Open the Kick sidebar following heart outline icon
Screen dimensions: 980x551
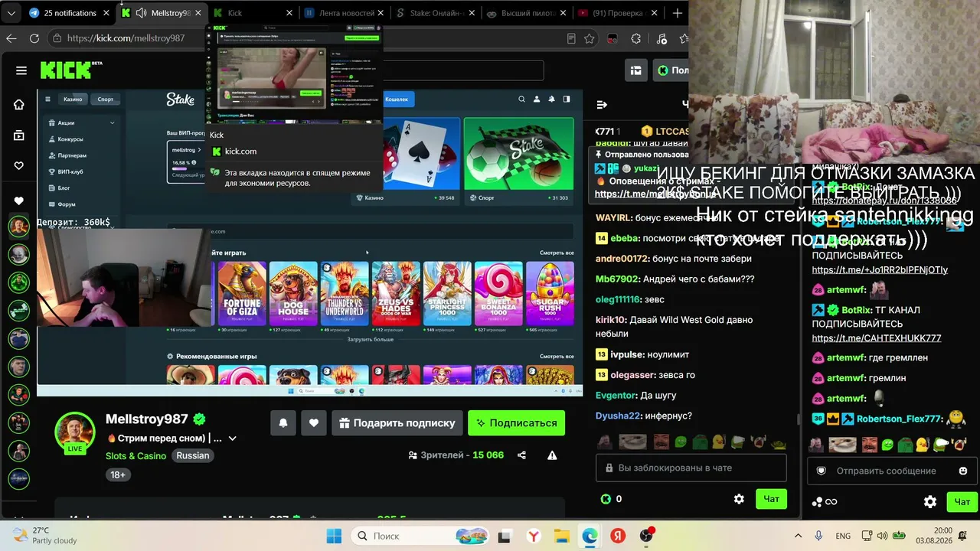point(19,166)
